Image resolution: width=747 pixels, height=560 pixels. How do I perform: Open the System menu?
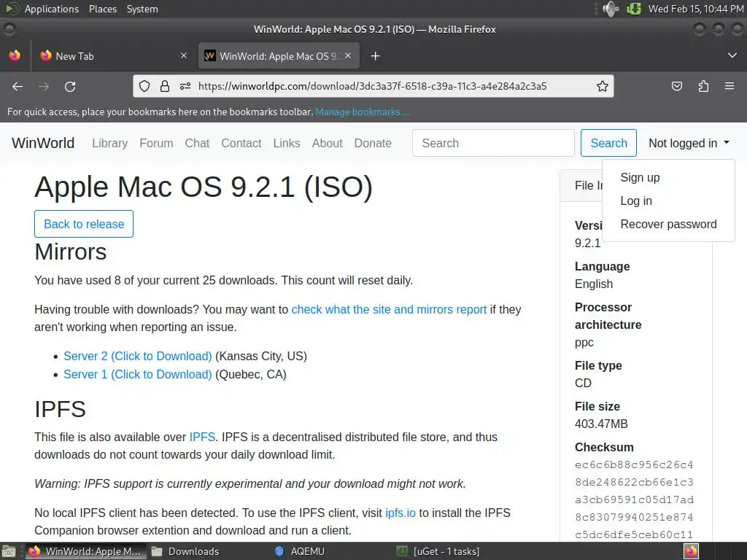(142, 9)
